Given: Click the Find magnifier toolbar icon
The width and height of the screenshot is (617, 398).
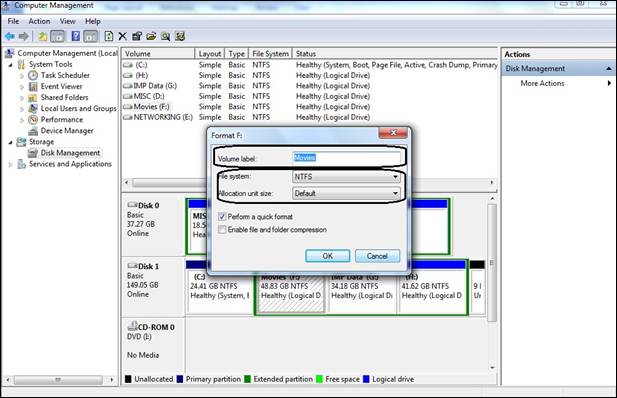Looking at the screenshot, I should (x=166, y=37).
